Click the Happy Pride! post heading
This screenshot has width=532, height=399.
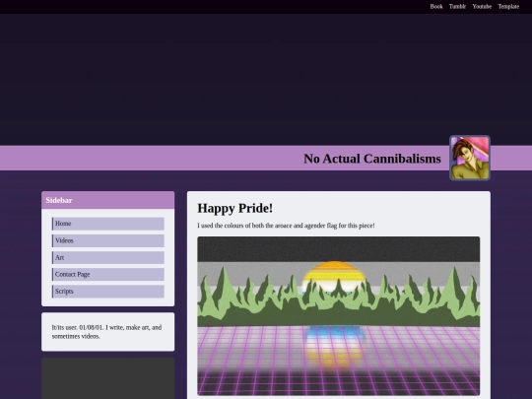point(235,208)
